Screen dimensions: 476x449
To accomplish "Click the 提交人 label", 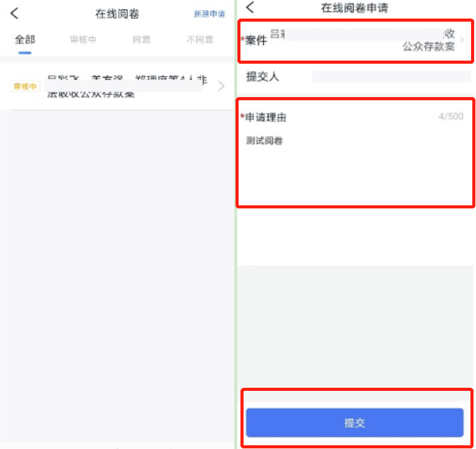I will coord(263,77).
